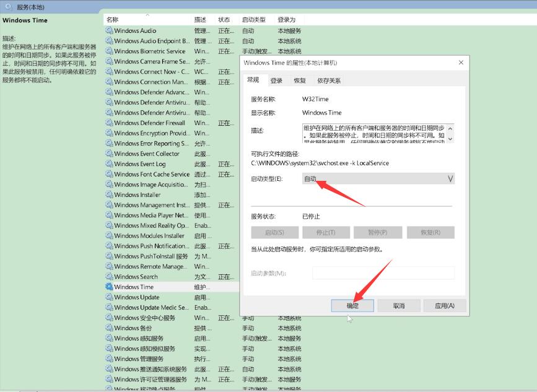Click the 暂停(P) service button
Viewport: 537px width, 392px height.
378,232
